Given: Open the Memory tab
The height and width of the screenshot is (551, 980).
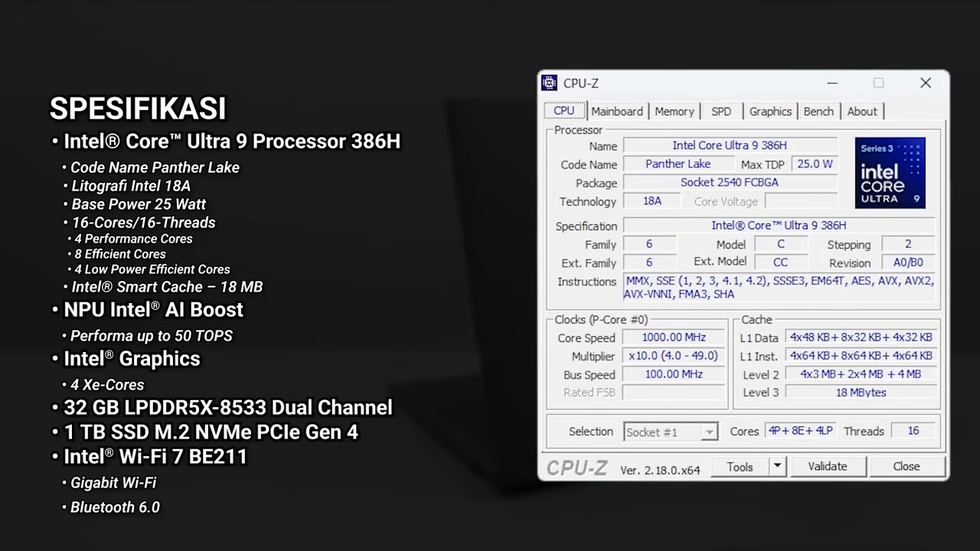Looking at the screenshot, I should 674,111.
